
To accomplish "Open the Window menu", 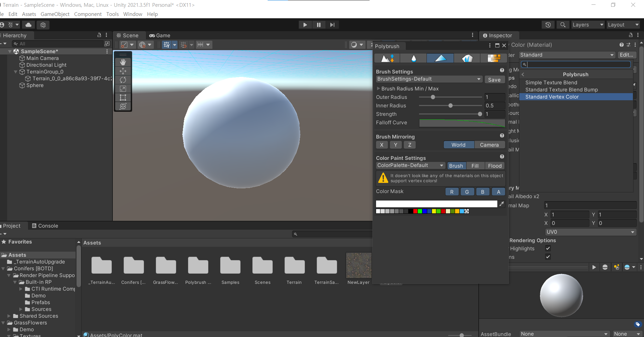I will coord(132,14).
